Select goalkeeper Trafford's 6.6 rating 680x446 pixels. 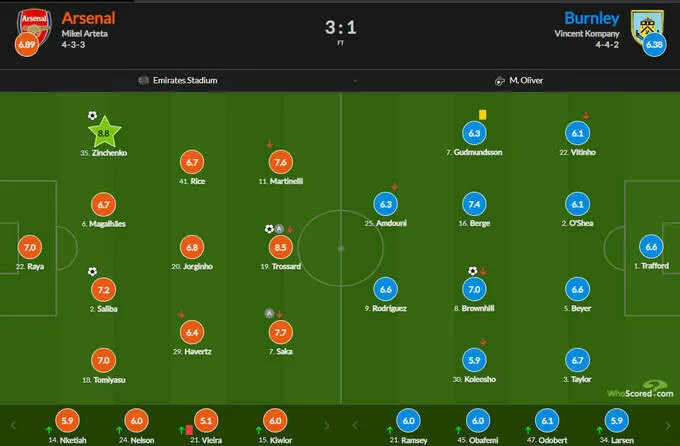coord(651,247)
